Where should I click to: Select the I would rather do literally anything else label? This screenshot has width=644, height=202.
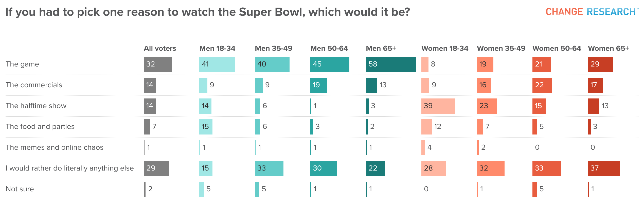70,168
